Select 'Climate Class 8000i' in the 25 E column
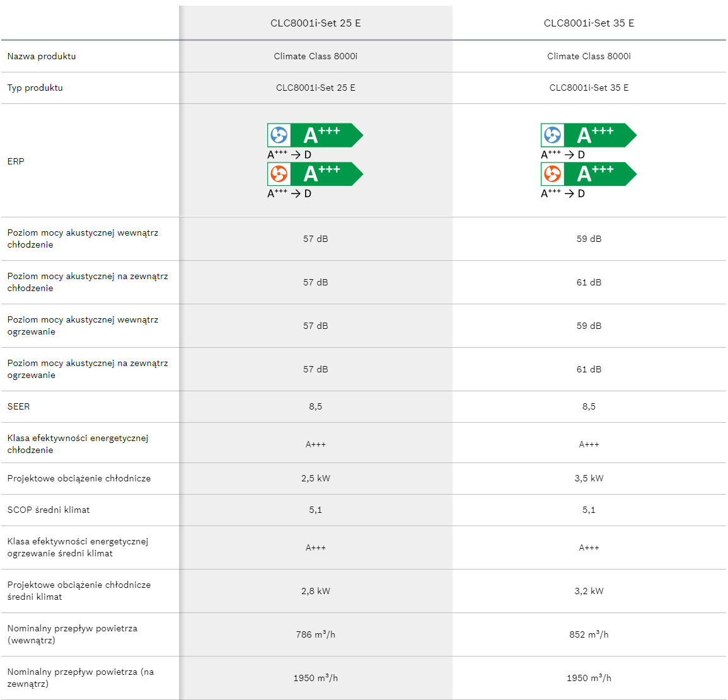The width and height of the screenshot is (728, 700). click(x=316, y=56)
